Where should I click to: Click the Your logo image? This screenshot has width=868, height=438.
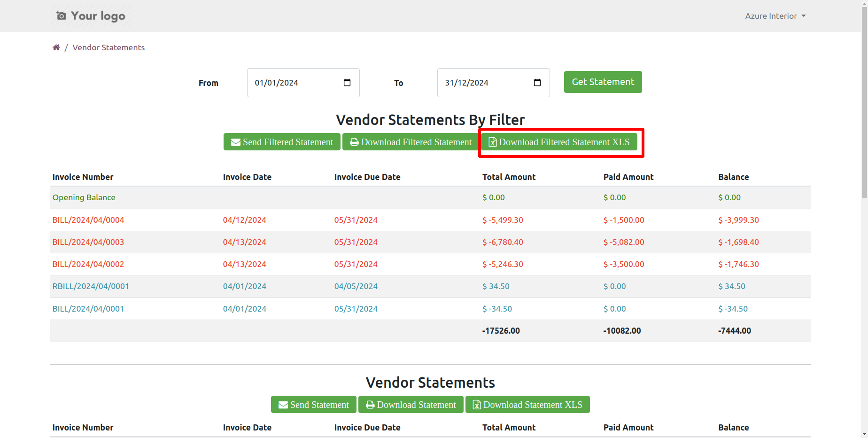tap(91, 16)
